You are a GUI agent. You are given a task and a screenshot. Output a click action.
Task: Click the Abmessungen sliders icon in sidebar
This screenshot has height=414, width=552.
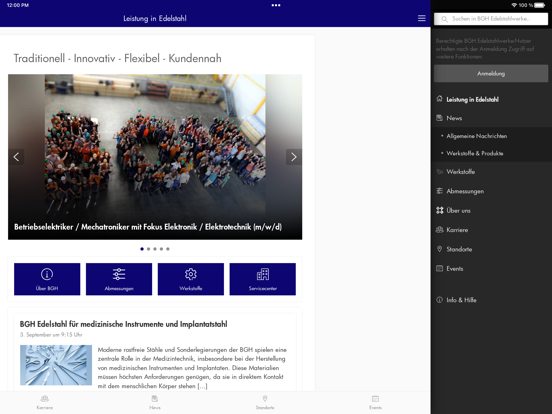click(x=439, y=191)
